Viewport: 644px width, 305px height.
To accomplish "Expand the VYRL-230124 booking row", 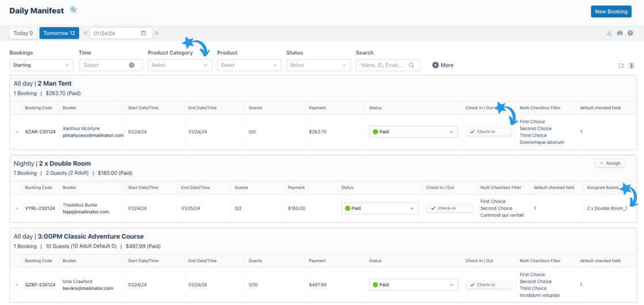I will (17, 208).
